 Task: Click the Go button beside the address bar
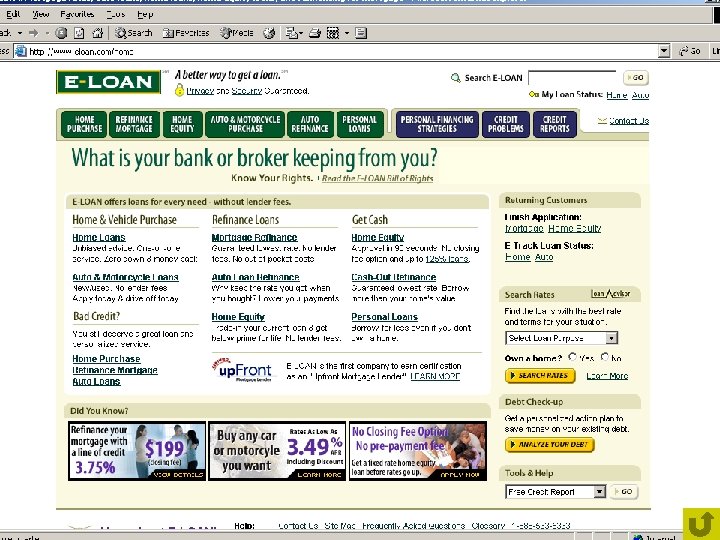[690, 51]
